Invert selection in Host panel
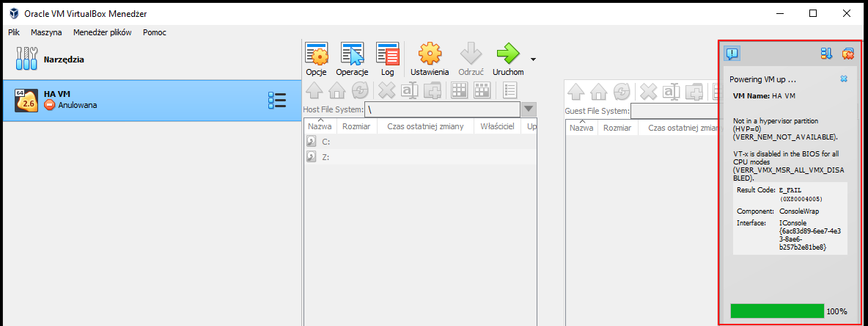The width and height of the screenshot is (868, 326). 482,90
